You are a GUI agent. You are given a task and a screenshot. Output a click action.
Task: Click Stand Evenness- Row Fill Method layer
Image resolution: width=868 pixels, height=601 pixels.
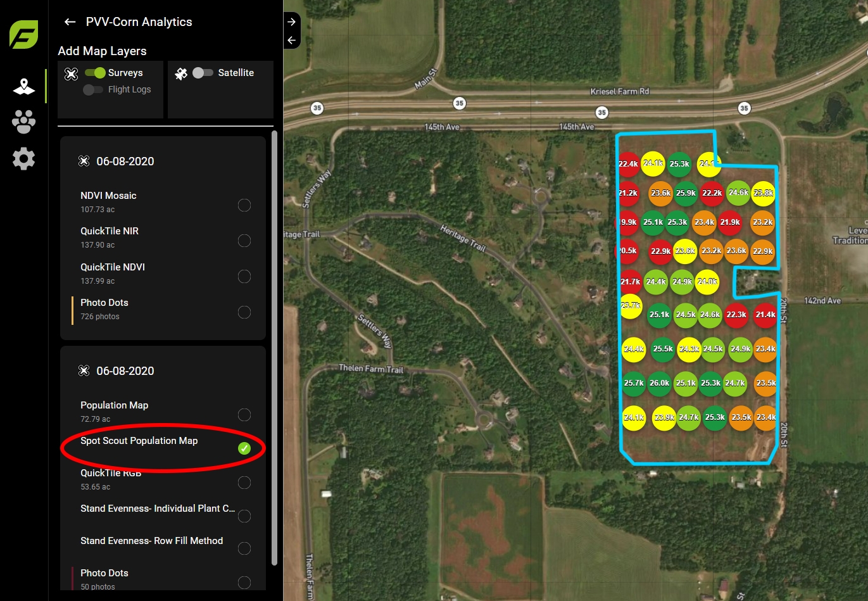point(151,541)
